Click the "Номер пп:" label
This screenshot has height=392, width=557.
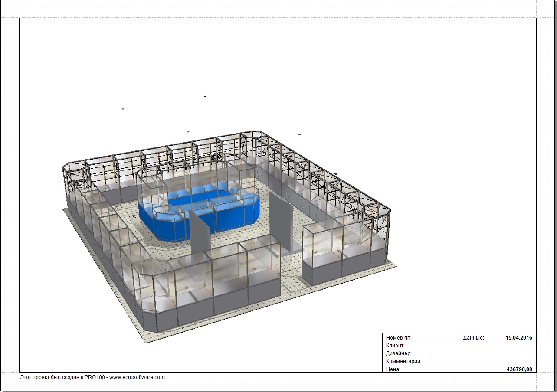tap(398, 337)
